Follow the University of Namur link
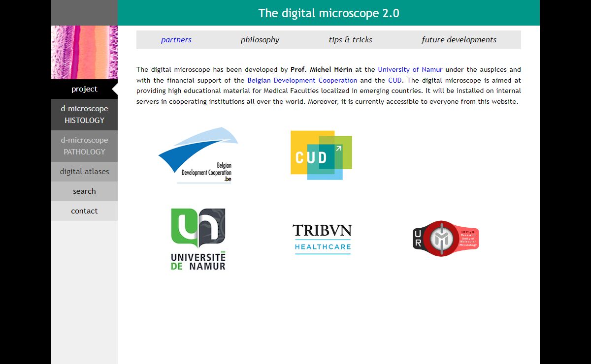Image resolution: width=591 pixels, height=364 pixels. click(x=410, y=70)
